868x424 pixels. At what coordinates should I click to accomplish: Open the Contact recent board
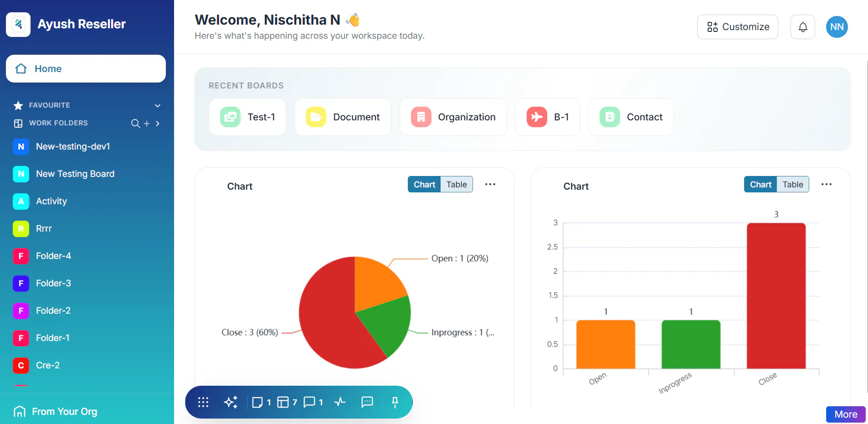click(x=631, y=117)
